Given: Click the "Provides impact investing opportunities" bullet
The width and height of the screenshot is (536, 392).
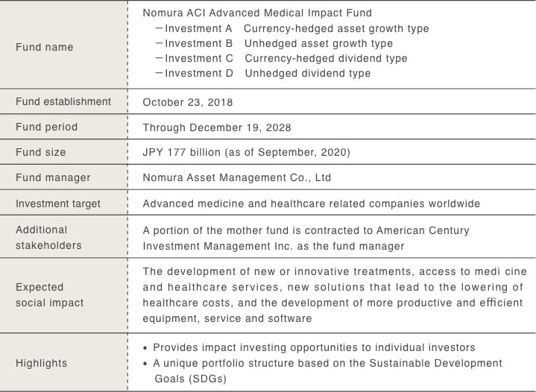Looking at the screenshot, I should click(314, 347).
